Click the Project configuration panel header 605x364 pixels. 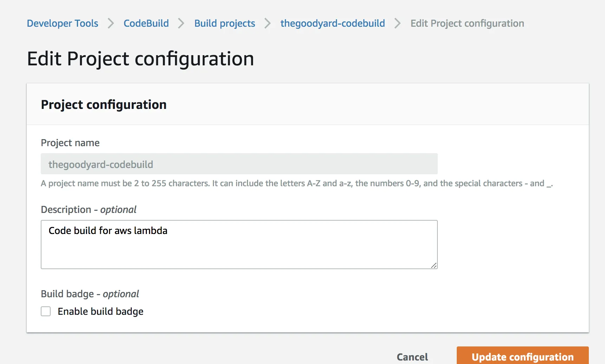[x=104, y=105]
